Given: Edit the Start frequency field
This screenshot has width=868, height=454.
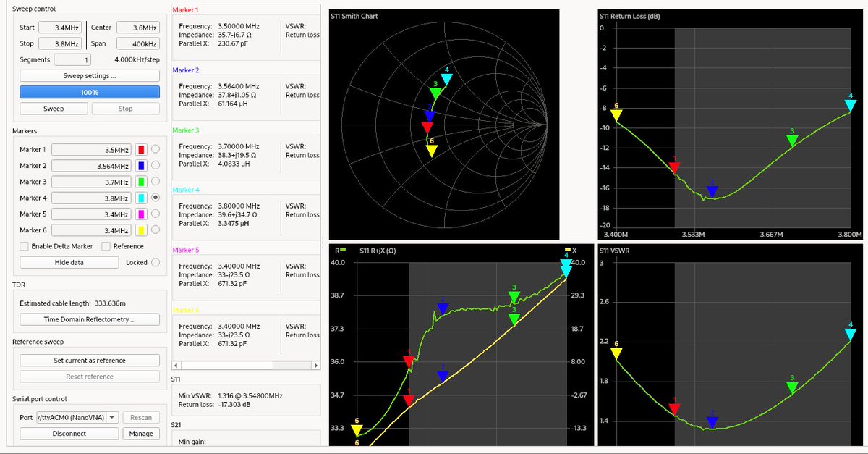Looking at the screenshot, I should click(61, 28).
